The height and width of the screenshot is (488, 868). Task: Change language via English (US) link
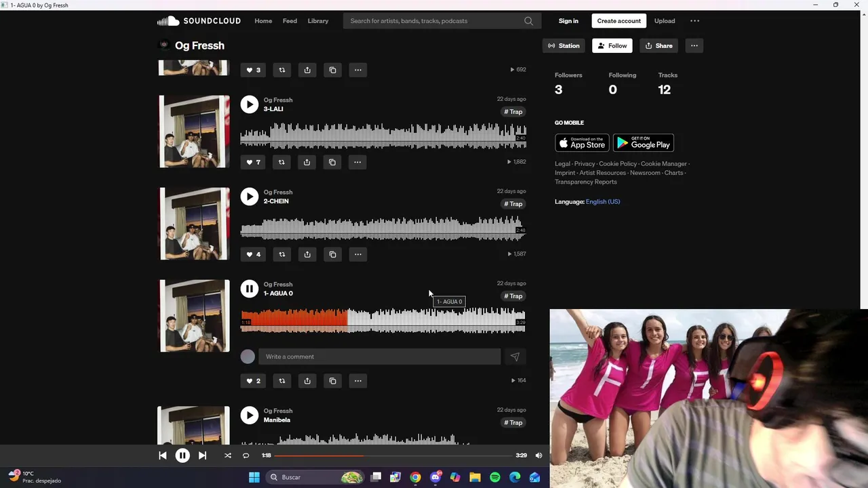(603, 202)
